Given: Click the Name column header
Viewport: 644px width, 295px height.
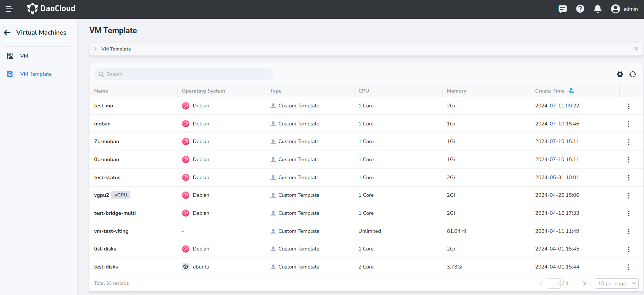Looking at the screenshot, I should pyautogui.click(x=101, y=91).
